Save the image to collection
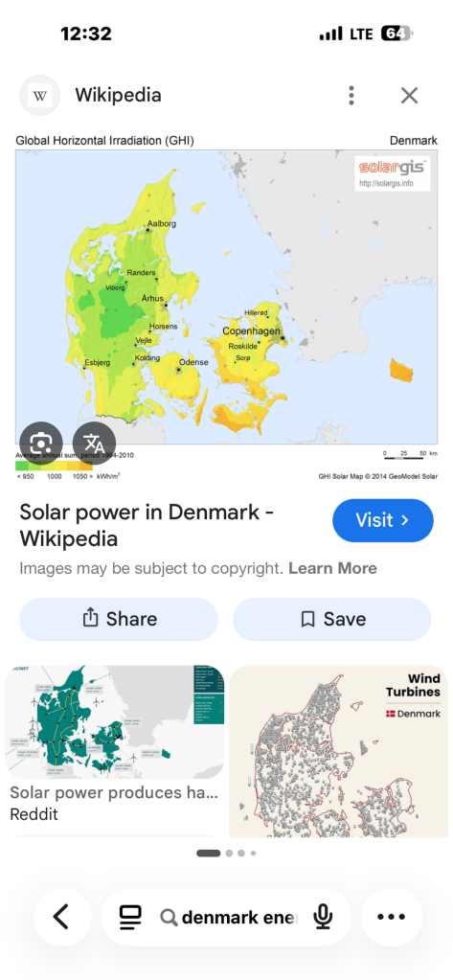The image size is (453, 980). (331, 620)
